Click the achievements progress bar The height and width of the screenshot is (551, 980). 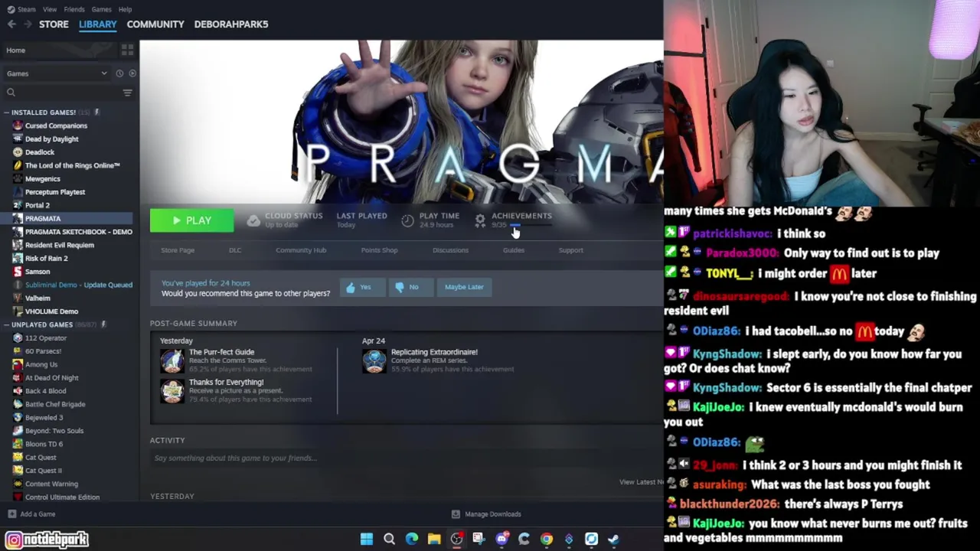point(531,225)
